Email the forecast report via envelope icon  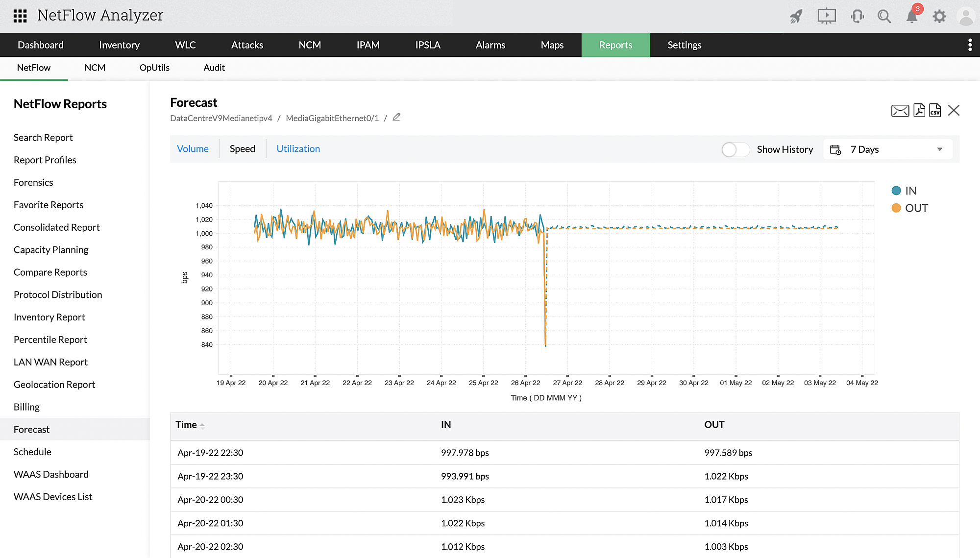(x=900, y=111)
